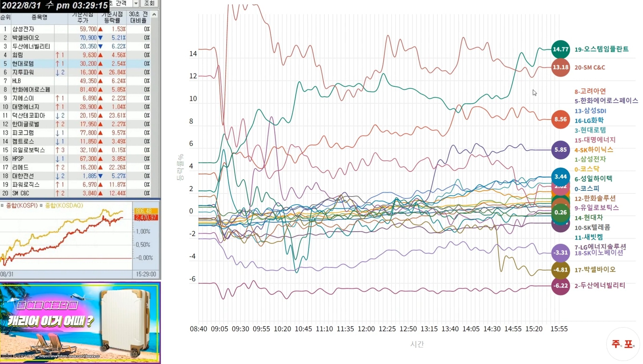Viewport: 643px width, 364px height.
Task: Click the 8-고려아연 legend label
Action: (590, 91)
